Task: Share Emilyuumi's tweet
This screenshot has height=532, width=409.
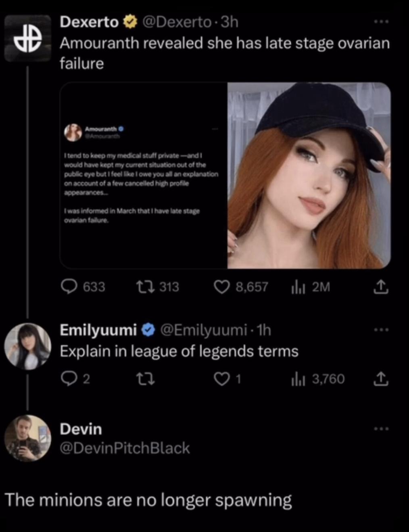Action: click(x=380, y=379)
